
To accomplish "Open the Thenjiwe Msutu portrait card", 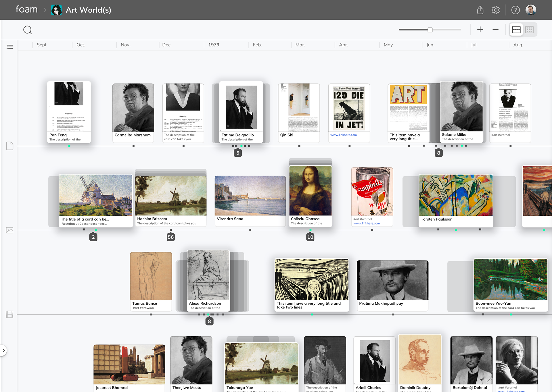I will pos(191,364).
